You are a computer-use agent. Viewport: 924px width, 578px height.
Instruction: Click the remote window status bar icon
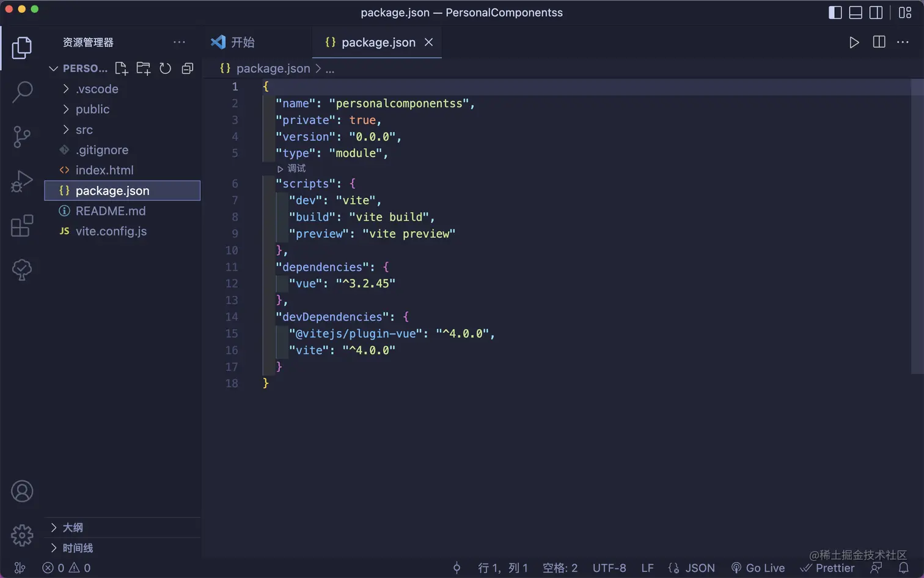20,568
